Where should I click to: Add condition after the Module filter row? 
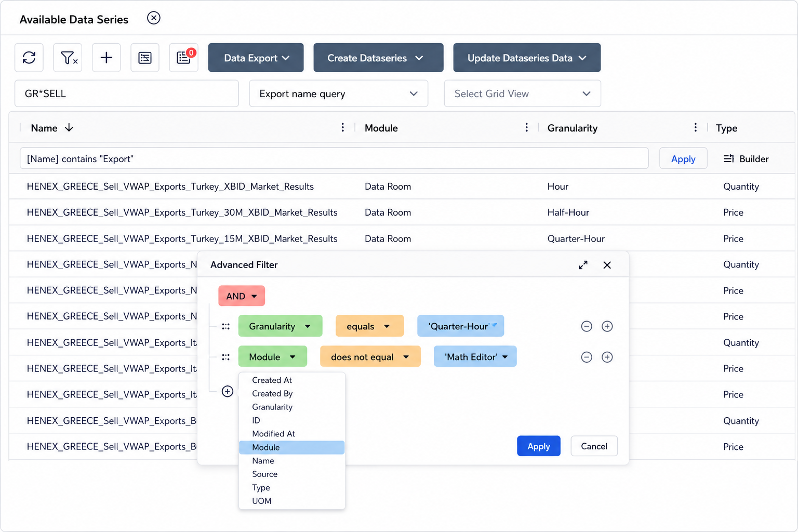607,357
